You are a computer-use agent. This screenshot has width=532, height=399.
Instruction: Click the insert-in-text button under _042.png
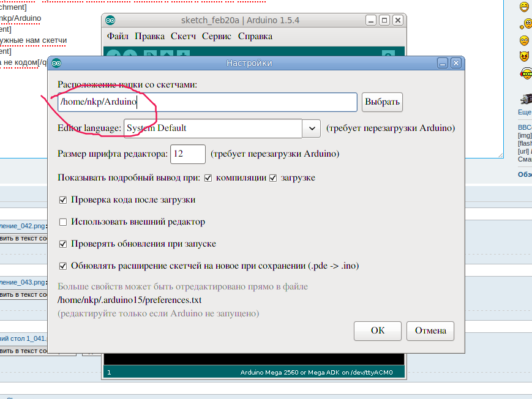click(x=23, y=239)
